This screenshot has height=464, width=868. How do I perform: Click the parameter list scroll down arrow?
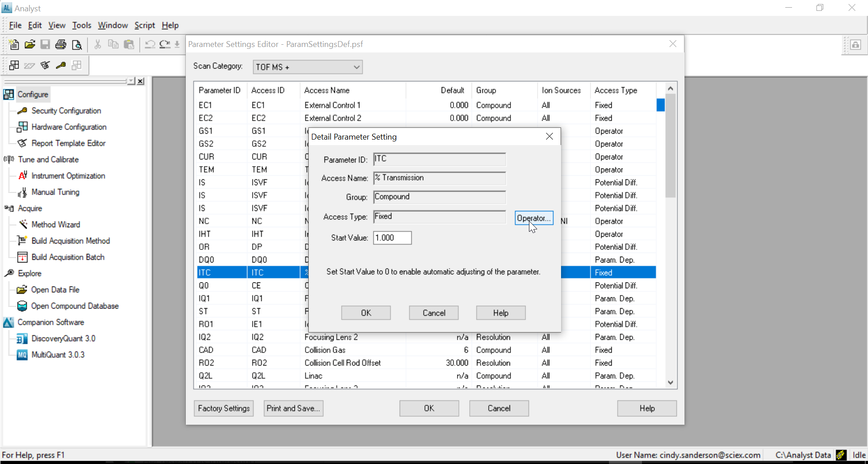click(670, 382)
